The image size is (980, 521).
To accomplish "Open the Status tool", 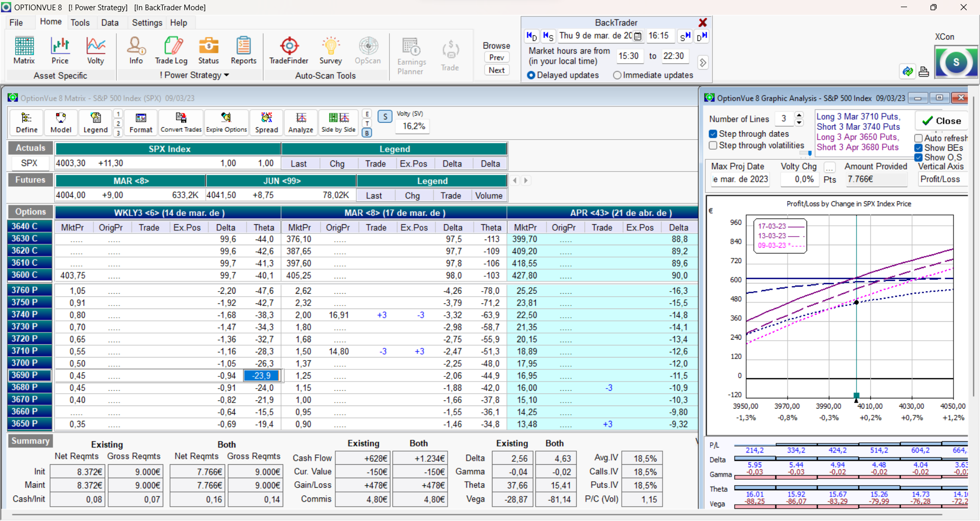I will [x=208, y=51].
